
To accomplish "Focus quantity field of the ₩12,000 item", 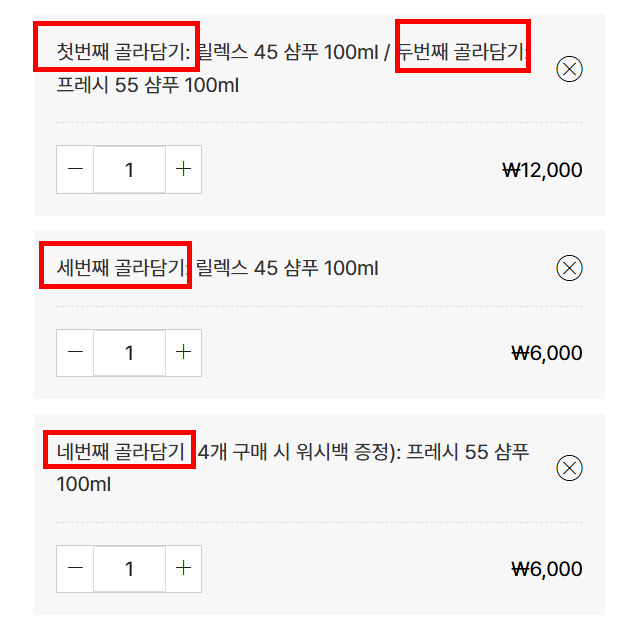I will click(129, 170).
